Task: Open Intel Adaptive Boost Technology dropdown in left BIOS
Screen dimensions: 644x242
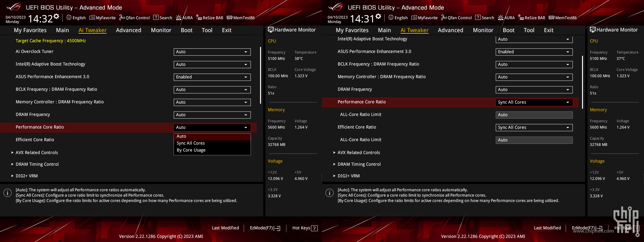Action: click(212, 64)
